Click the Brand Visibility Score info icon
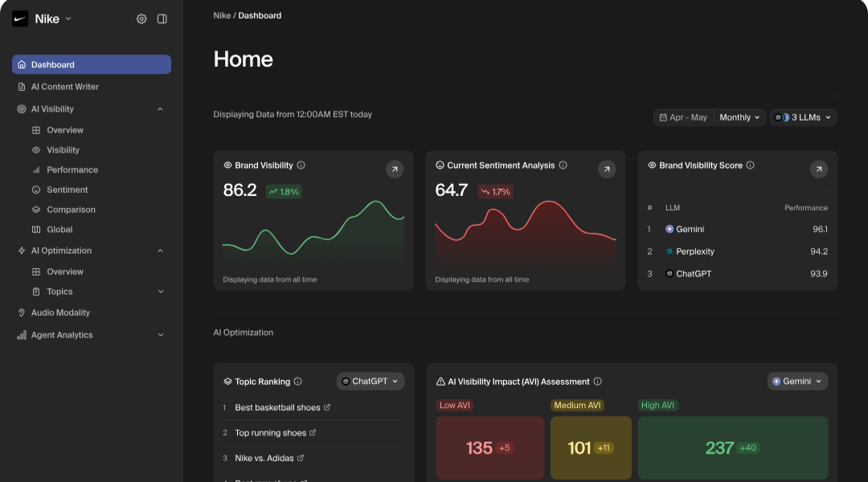 click(x=750, y=165)
